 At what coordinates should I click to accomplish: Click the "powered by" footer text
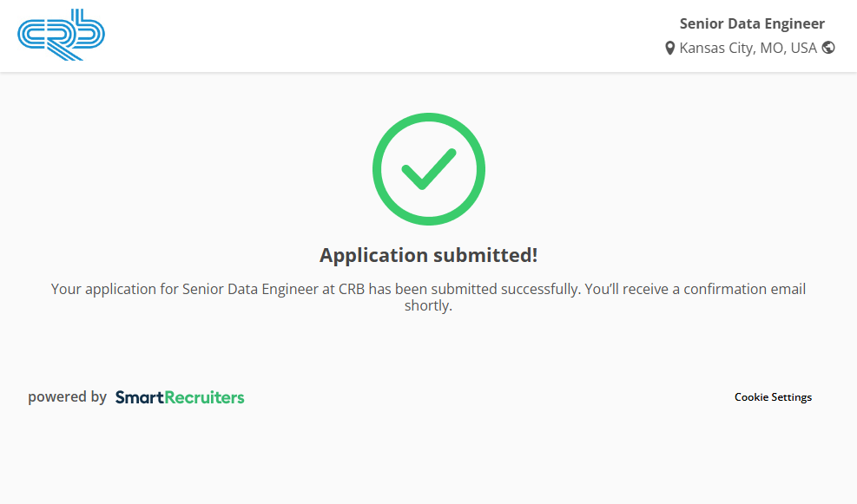coord(67,397)
